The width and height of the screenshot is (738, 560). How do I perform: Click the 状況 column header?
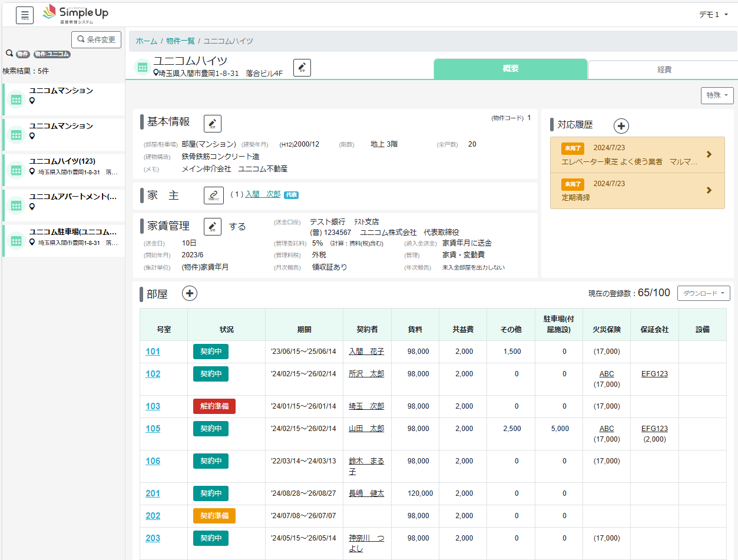226,324
